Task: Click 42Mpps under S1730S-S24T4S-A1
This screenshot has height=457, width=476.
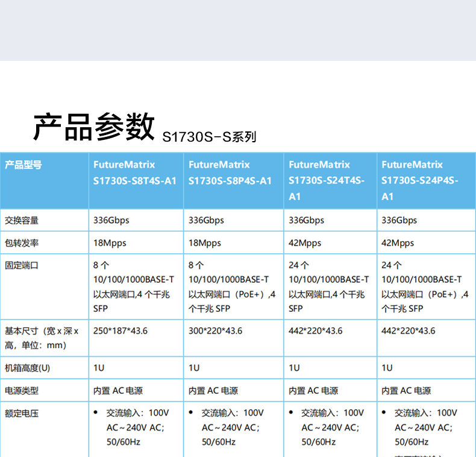Action: pyautogui.click(x=305, y=243)
